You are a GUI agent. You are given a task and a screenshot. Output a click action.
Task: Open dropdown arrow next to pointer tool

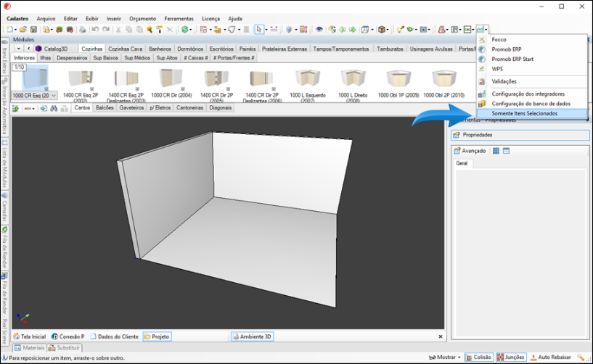pyautogui.click(x=266, y=30)
